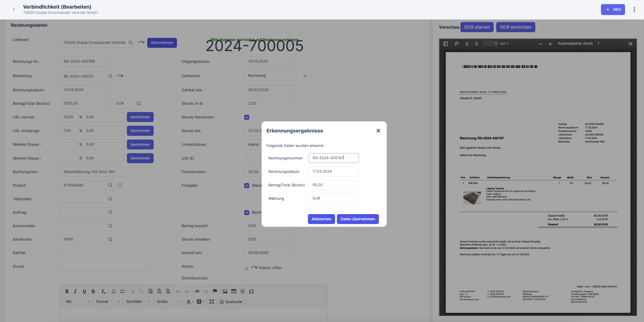The height and width of the screenshot is (322, 644).
Task: Open PDF tools double-chevron menu
Action: 630,44
